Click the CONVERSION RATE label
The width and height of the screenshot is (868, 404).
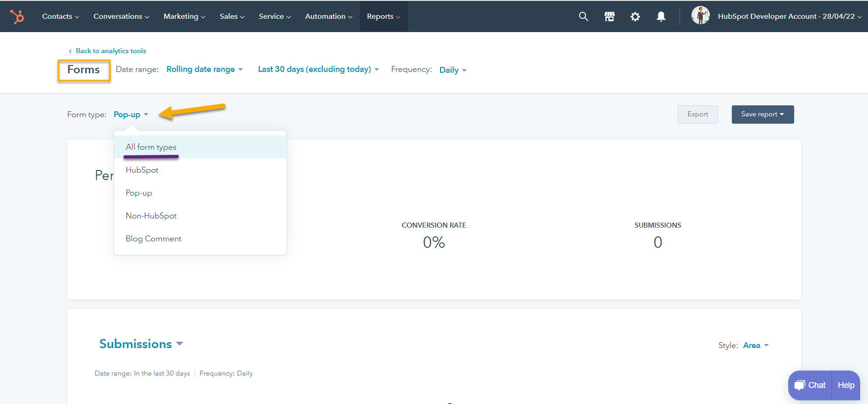coord(434,225)
